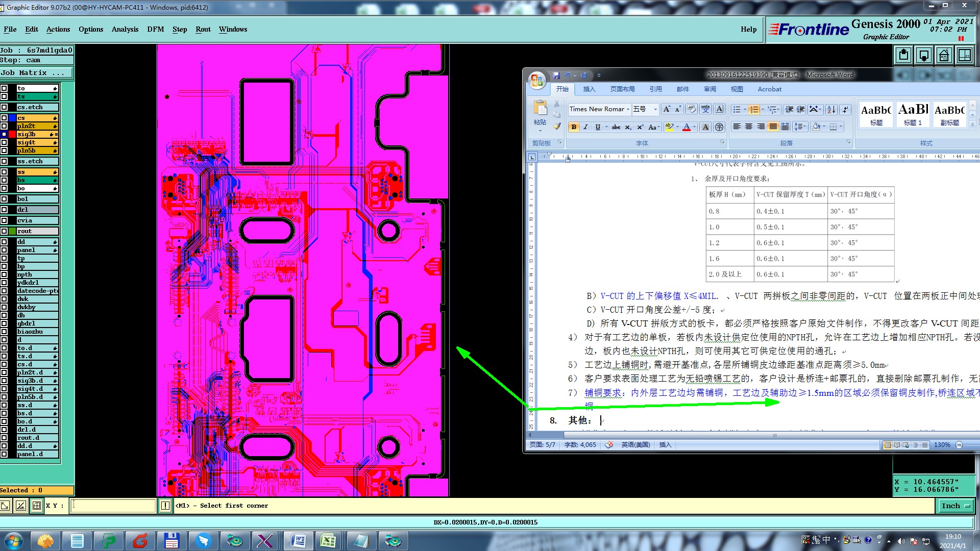Click the strikethrough abc icon
The height and width of the screenshot is (551, 980).
[616, 127]
